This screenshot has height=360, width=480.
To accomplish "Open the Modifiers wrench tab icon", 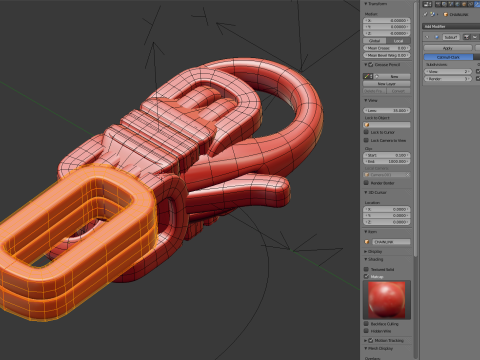I will [476, 4].
